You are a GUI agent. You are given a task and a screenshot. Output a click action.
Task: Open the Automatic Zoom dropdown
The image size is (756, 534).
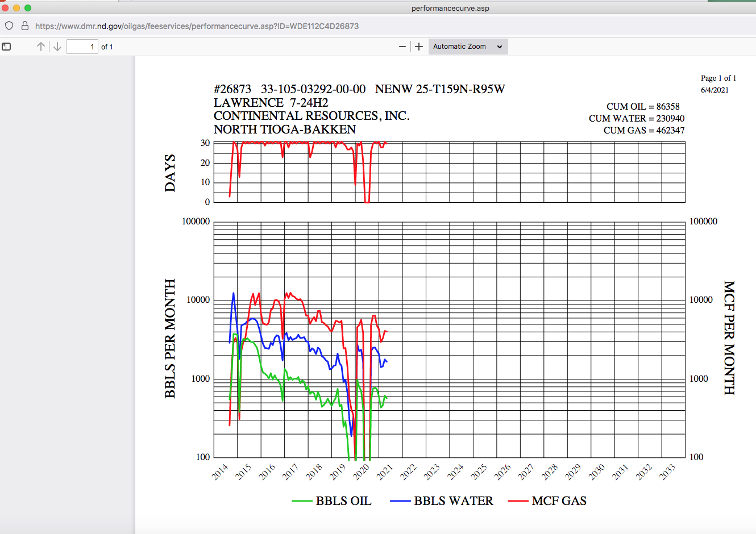pyautogui.click(x=468, y=47)
